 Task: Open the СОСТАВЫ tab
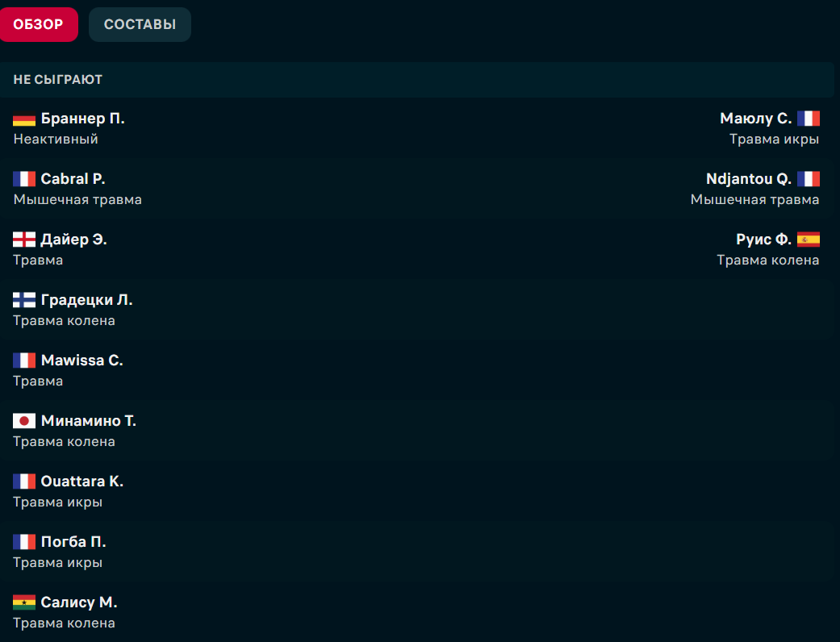click(140, 24)
